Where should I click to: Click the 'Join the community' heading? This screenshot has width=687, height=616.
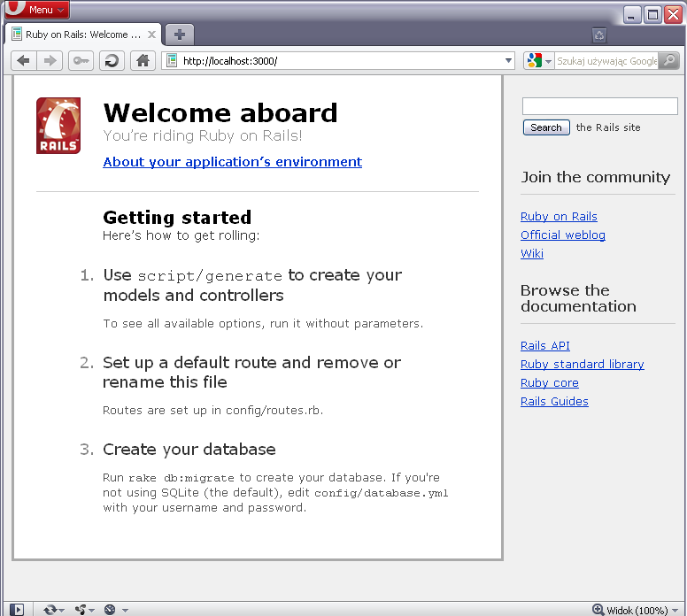[596, 177]
